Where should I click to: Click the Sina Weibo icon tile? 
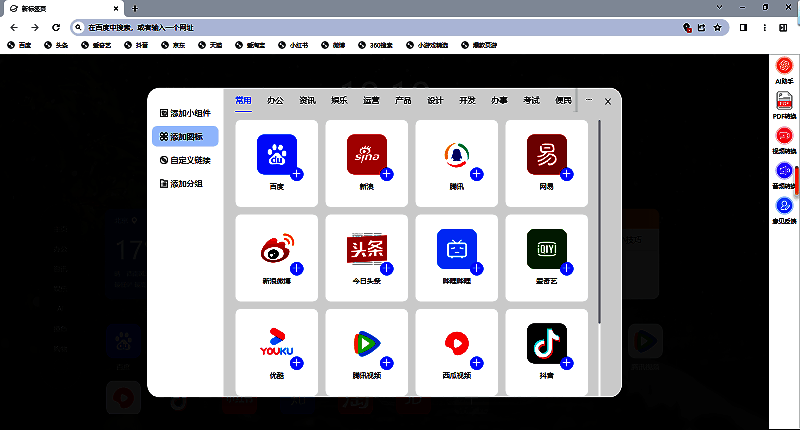(x=276, y=249)
